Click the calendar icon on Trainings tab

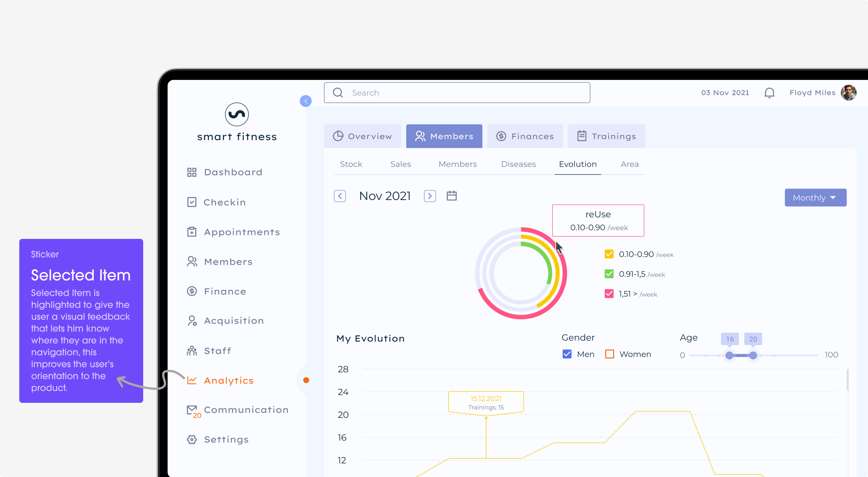pos(582,136)
